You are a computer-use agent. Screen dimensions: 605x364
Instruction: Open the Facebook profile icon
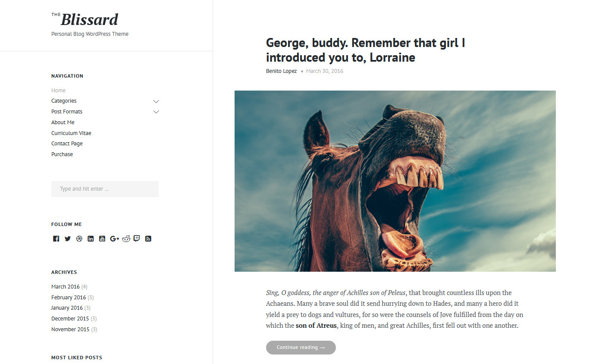[x=56, y=238]
